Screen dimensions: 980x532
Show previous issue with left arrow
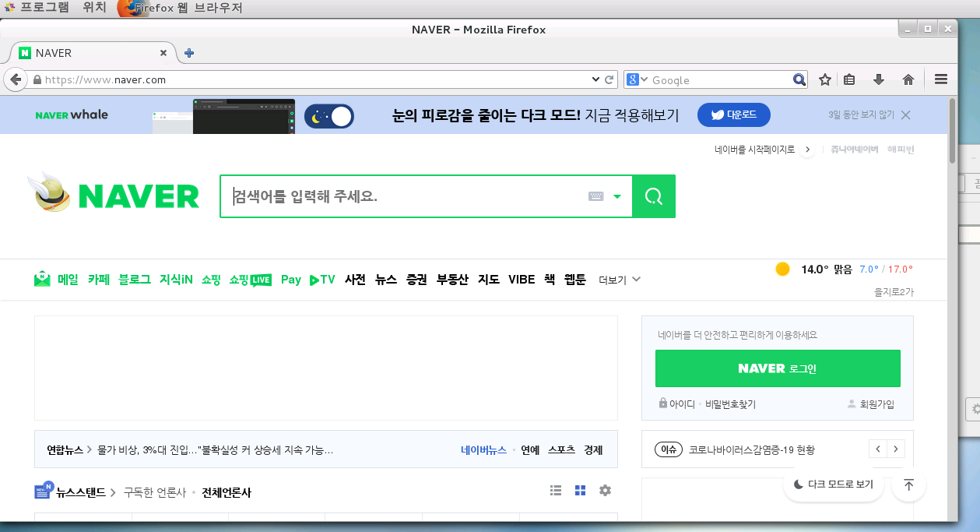[x=878, y=449]
